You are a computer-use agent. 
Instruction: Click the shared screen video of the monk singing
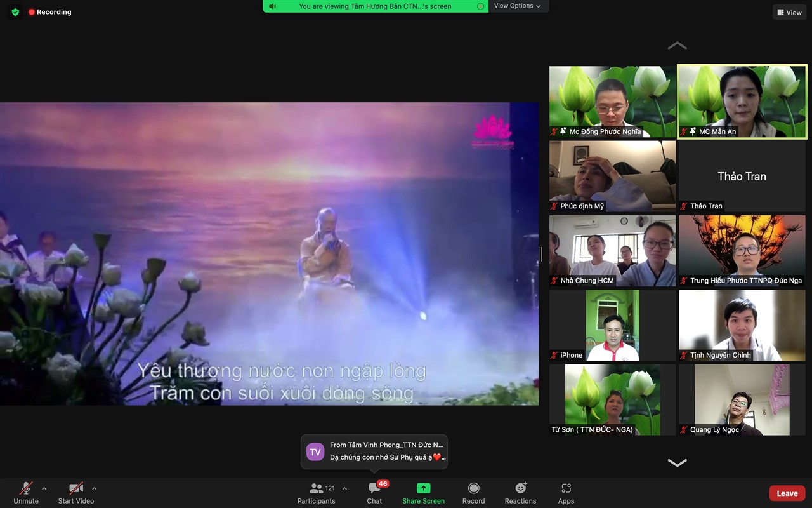tap(269, 253)
